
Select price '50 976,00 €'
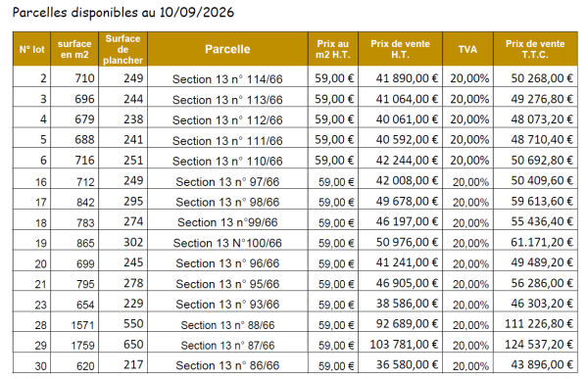(407, 242)
